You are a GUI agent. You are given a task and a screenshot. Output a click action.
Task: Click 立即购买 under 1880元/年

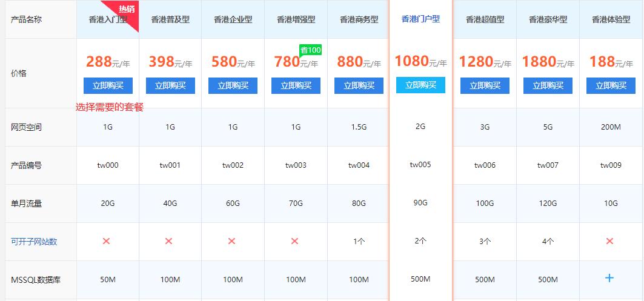[x=548, y=85]
